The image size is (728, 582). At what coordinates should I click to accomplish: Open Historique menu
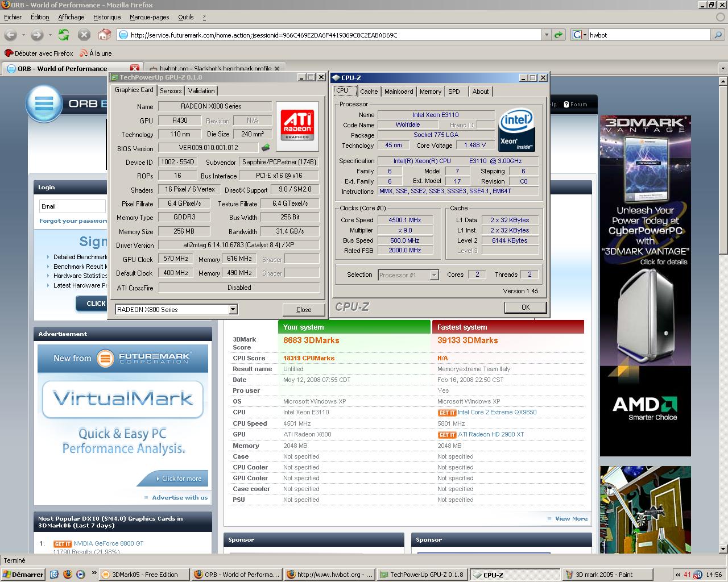click(x=107, y=17)
